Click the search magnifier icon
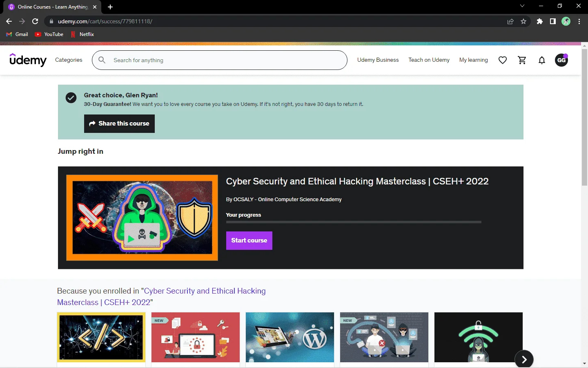 pyautogui.click(x=102, y=60)
